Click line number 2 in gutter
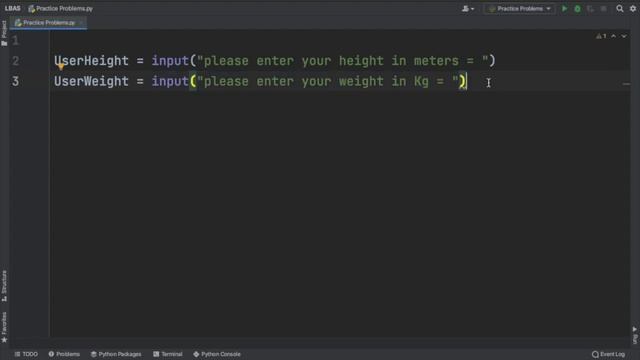640x360 pixels. click(x=16, y=61)
